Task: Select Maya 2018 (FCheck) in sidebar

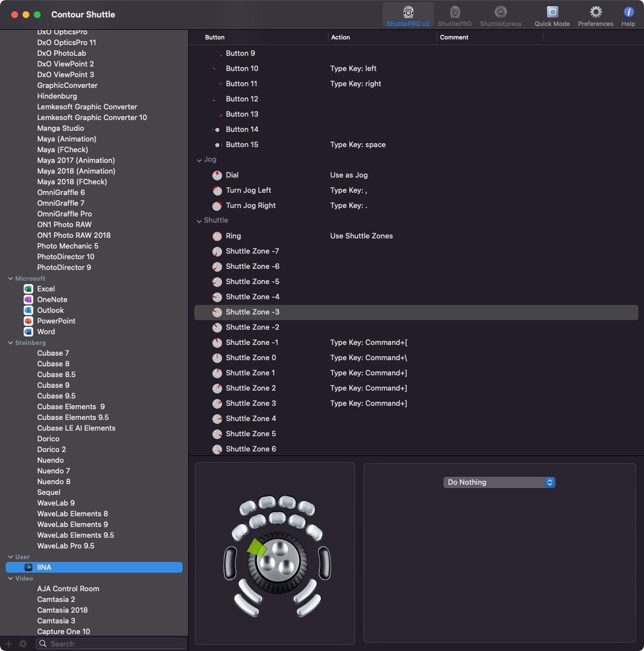Action: (72, 182)
